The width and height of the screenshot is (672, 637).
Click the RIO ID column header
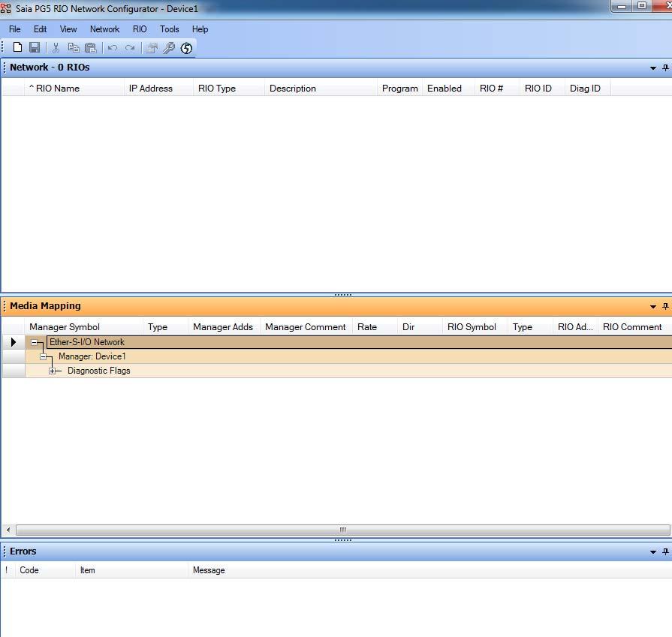tap(542, 89)
